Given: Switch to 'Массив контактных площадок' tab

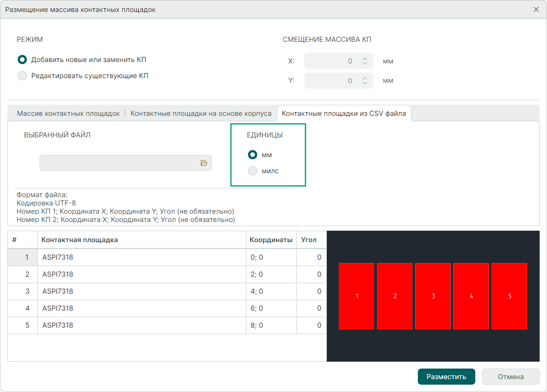Looking at the screenshot, I should point(68,114).
